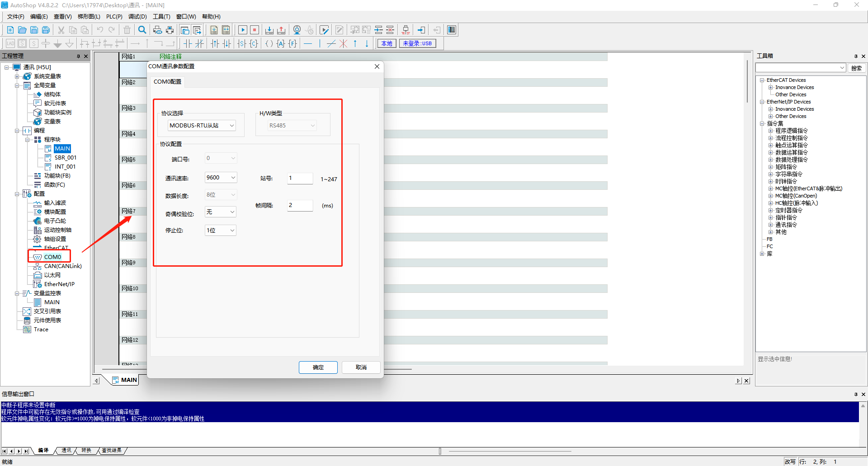Open the PLC(P) menu

click(x=114, y=17)
